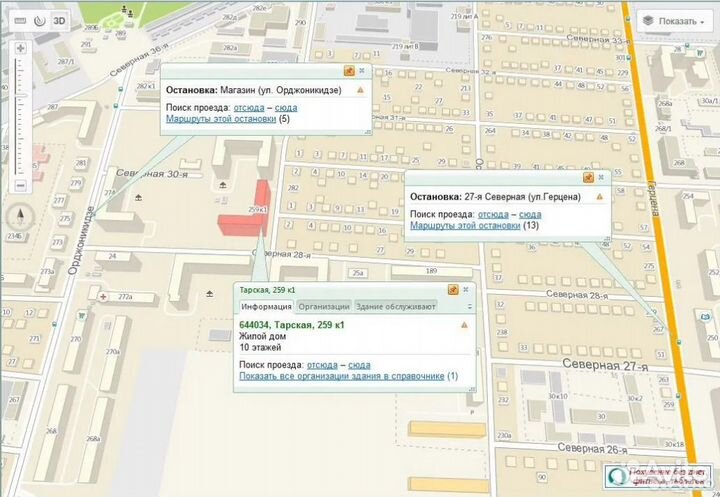
Task: Click Показать все организации здания в справочнике
Action: click(x=342, y=376)
